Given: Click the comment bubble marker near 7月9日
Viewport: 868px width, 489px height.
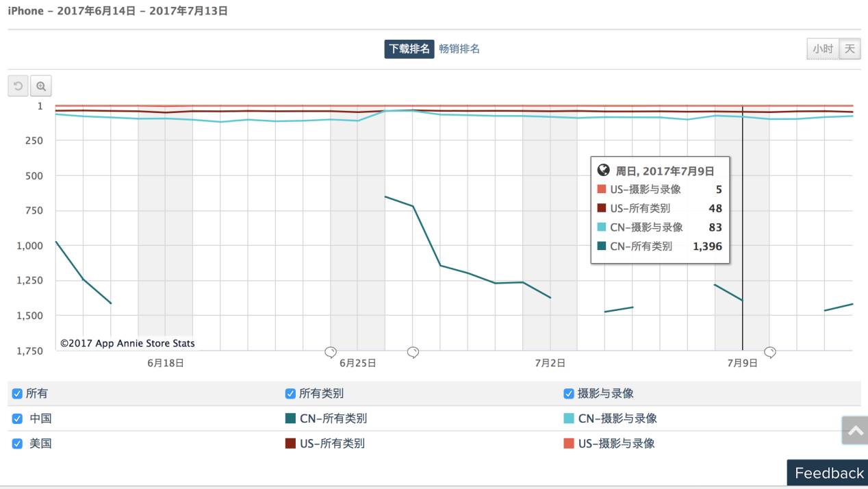Looking at the screenshot, I should [770, 352].
